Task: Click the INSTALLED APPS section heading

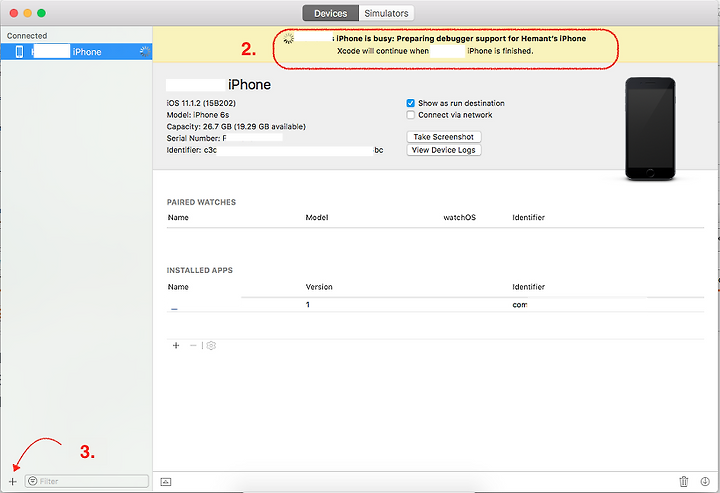Action: [x=200, y=270]
